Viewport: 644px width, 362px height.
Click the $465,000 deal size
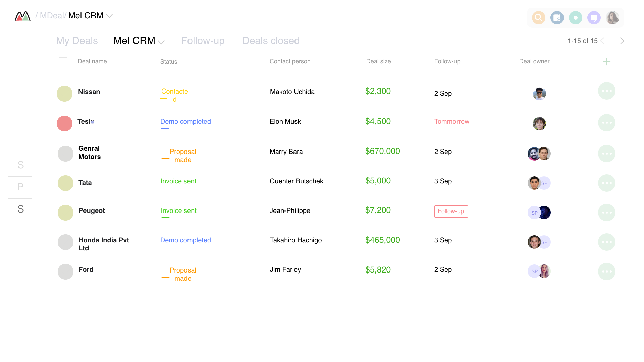(x=383, y=240)
